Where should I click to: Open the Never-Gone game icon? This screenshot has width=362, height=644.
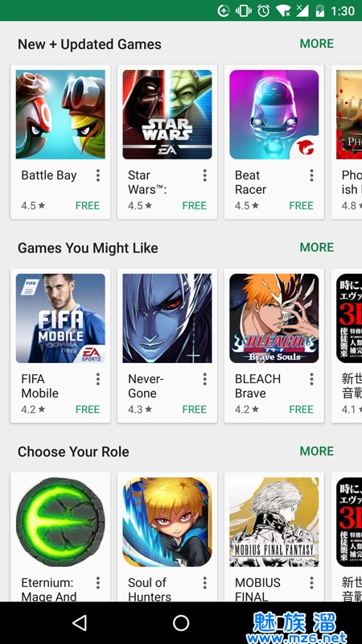tap(167, 318)
